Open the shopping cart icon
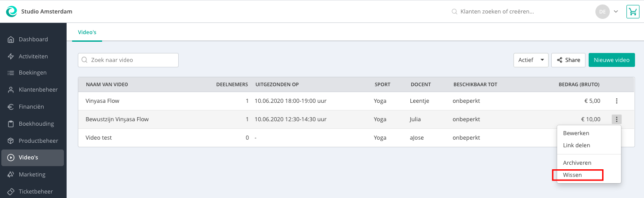 633,12
